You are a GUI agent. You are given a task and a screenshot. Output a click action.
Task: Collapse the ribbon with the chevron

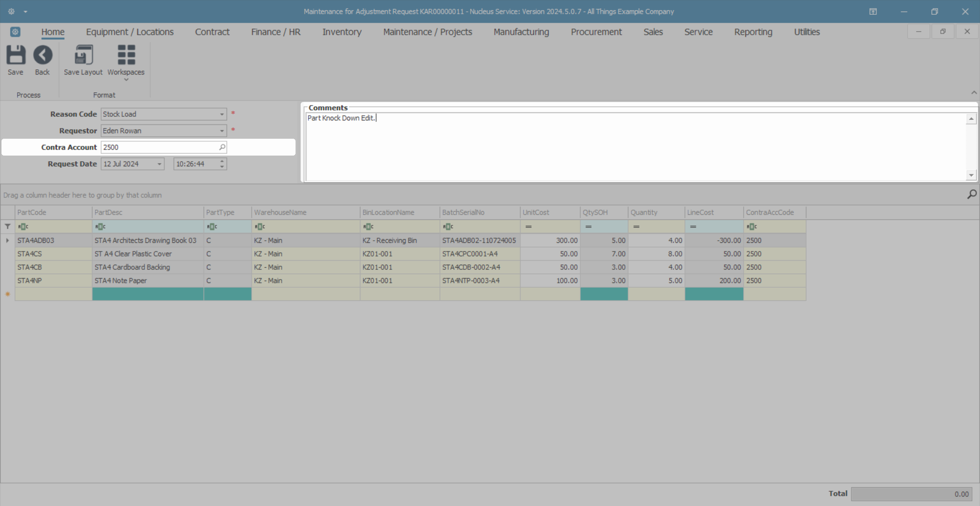(974, 92)
